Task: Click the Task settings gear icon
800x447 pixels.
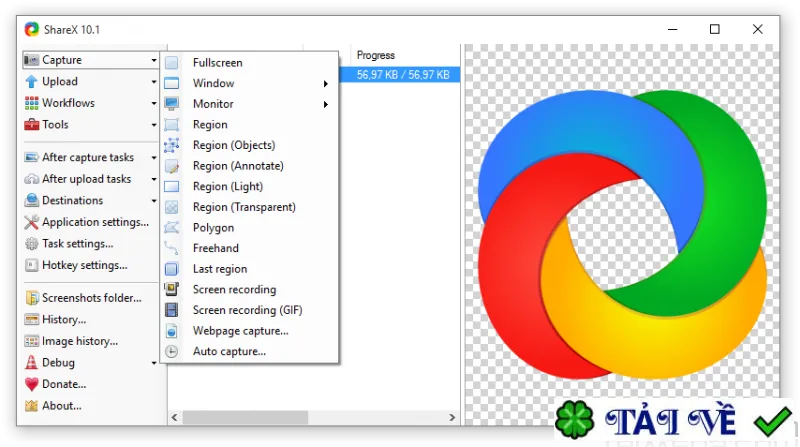Action: 32,243
